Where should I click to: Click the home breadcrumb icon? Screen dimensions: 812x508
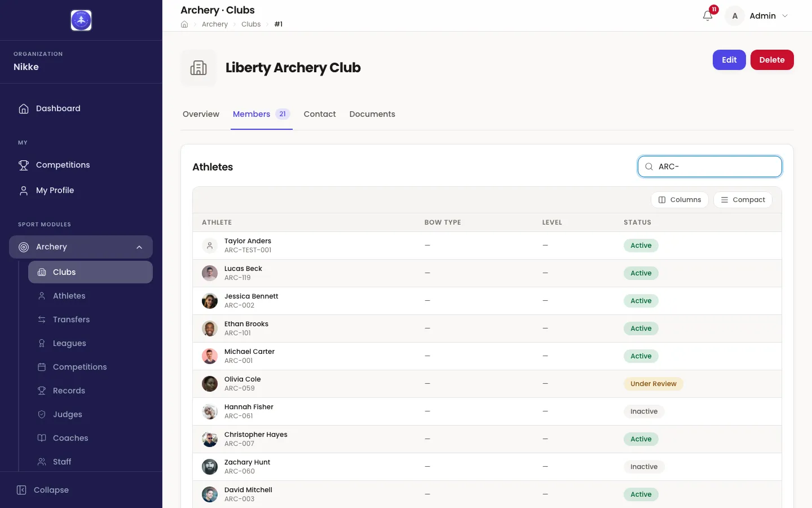tap(184, 24)
